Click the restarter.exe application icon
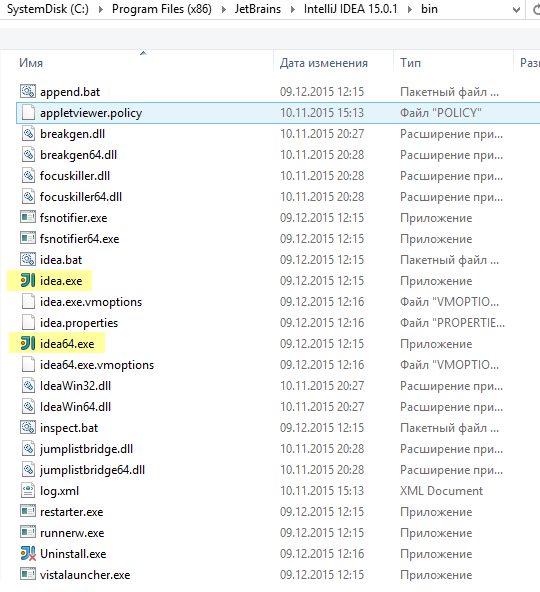The image size is (540, 592). tap(28, 512)
